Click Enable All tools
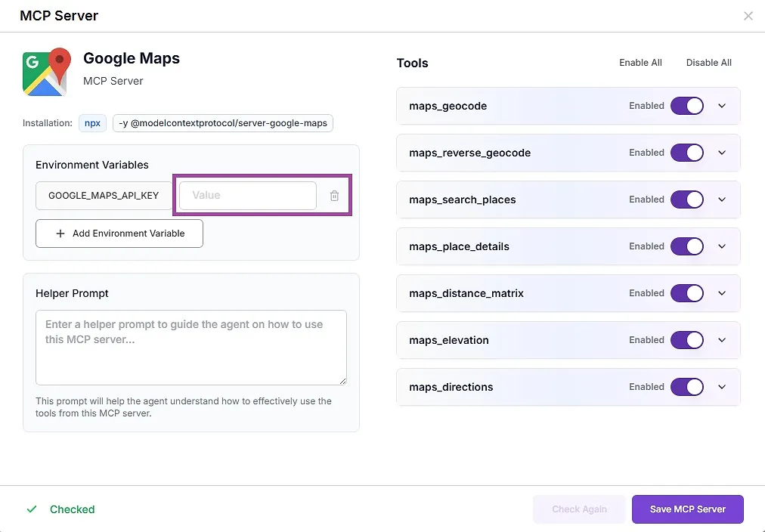The image size is (765, 532). coord(640,63)
